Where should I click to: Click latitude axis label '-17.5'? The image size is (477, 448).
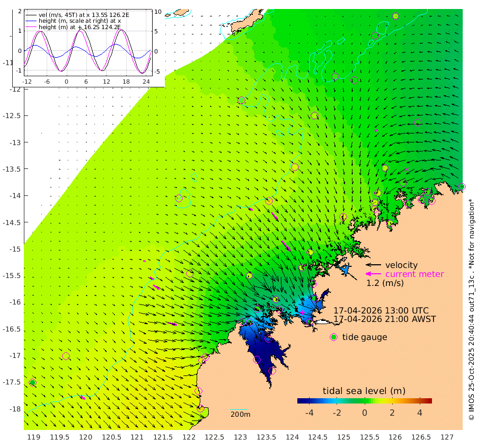pyautogui.click(x=11, y=382)
